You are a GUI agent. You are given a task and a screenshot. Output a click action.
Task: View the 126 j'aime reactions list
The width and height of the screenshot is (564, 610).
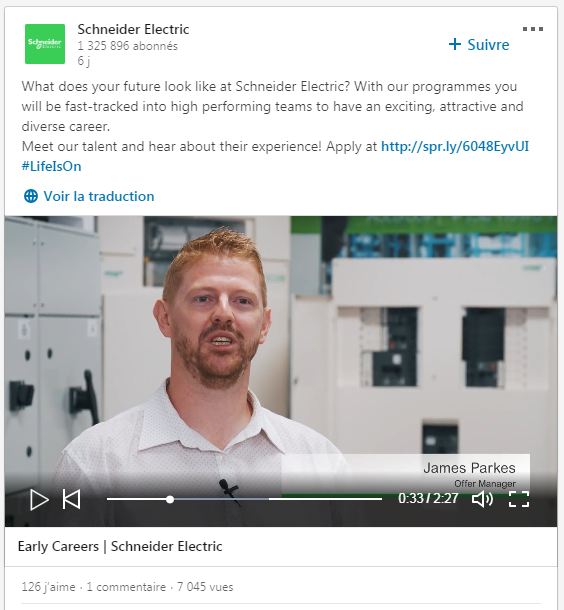(48, 587)
